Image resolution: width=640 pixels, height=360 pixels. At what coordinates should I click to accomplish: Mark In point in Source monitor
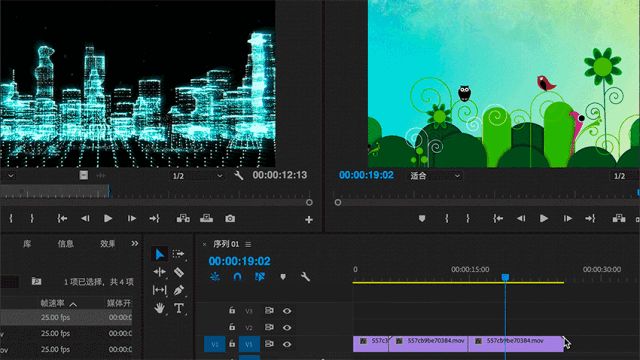pos(11,219)
